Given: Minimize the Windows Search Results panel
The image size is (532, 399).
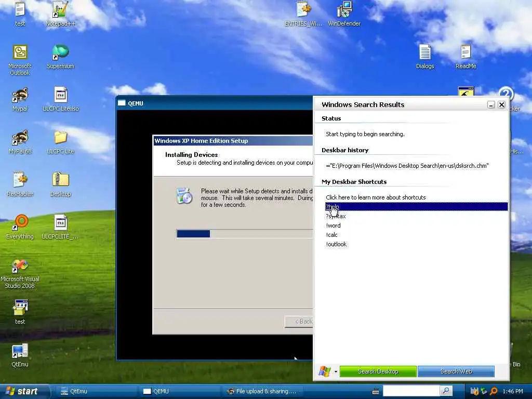Looking at the screenshot, I should tap(491, 105).
